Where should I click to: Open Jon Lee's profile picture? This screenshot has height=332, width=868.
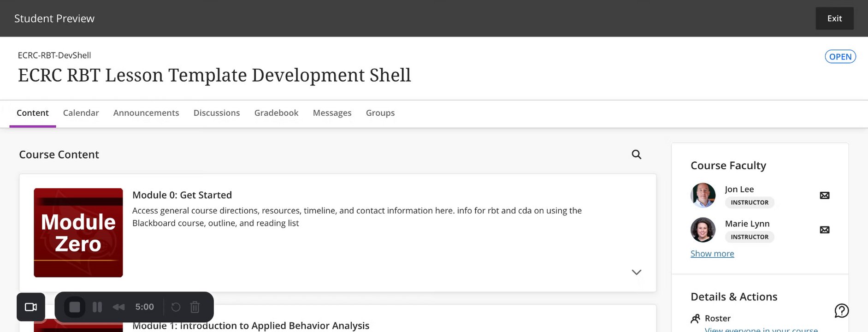pos(703,195)
